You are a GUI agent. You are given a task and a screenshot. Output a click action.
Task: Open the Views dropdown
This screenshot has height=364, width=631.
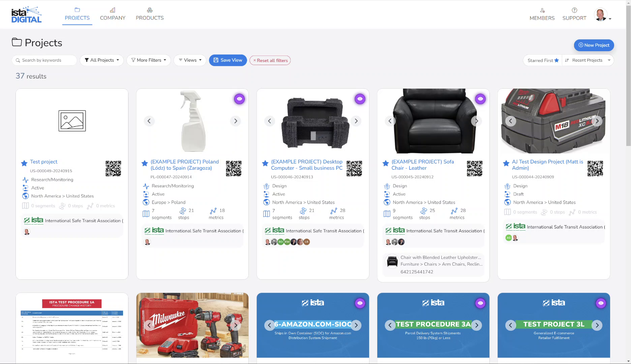(x=190, y=60)
